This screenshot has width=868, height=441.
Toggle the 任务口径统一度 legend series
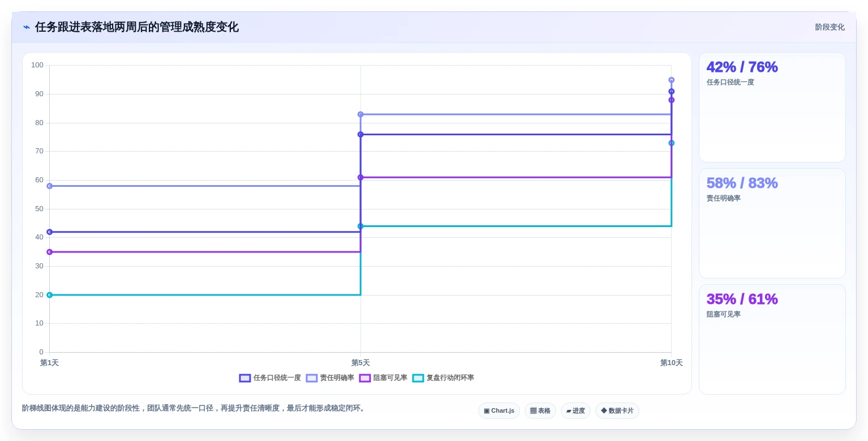[270, 378]
